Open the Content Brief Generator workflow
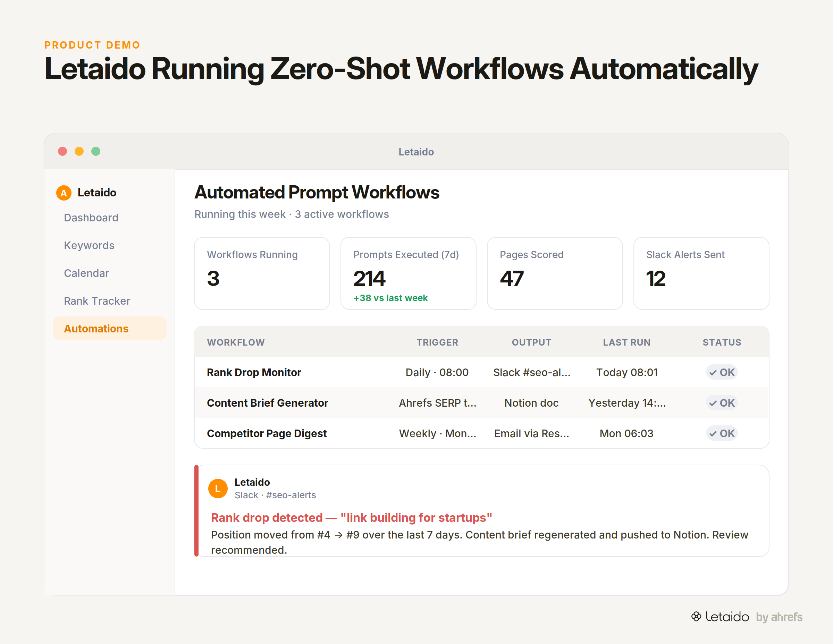Viewport: 833px width, 644px height. (267, 403)
